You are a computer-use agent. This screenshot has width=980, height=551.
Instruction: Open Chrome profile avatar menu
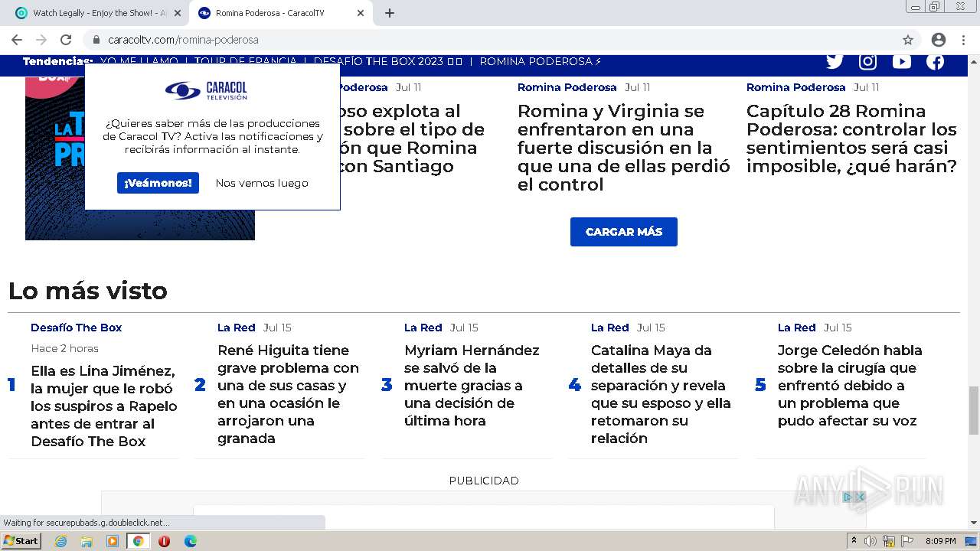938,40
